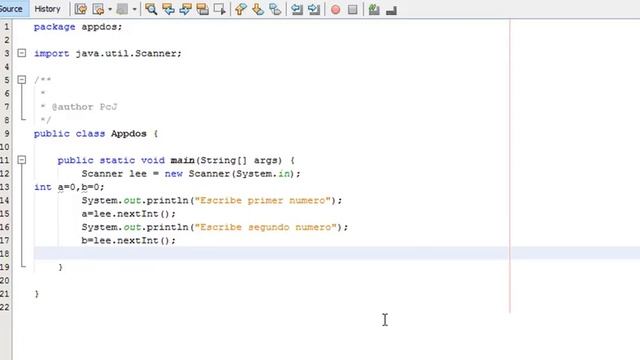Click 'java.util.Scanner;' in the import line

[129, 53]
